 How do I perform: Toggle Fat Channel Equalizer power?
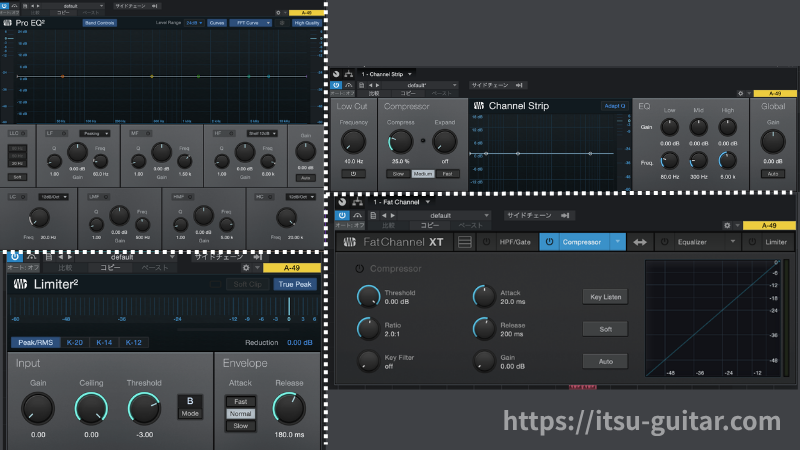pos(664,242)
